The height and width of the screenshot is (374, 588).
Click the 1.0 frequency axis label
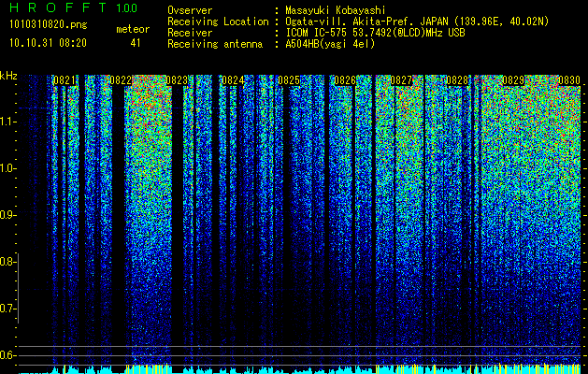coord(7,168)
